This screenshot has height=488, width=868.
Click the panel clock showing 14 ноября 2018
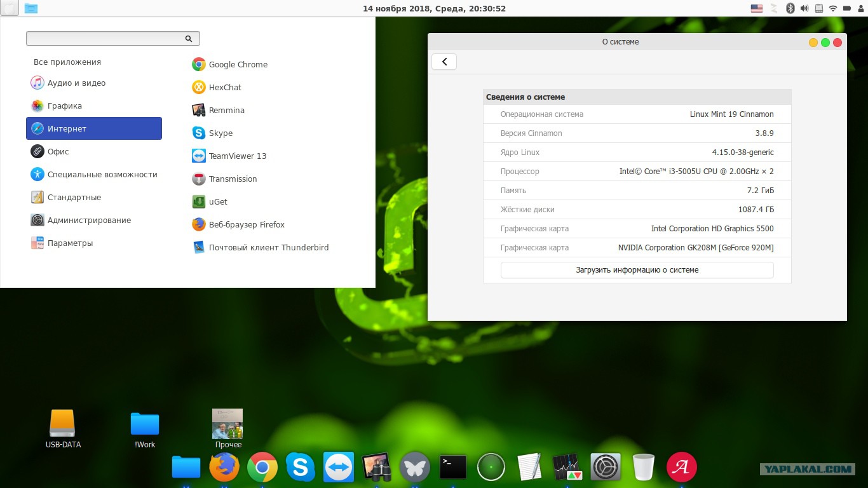pyautogui.click(x=434, y=8)
